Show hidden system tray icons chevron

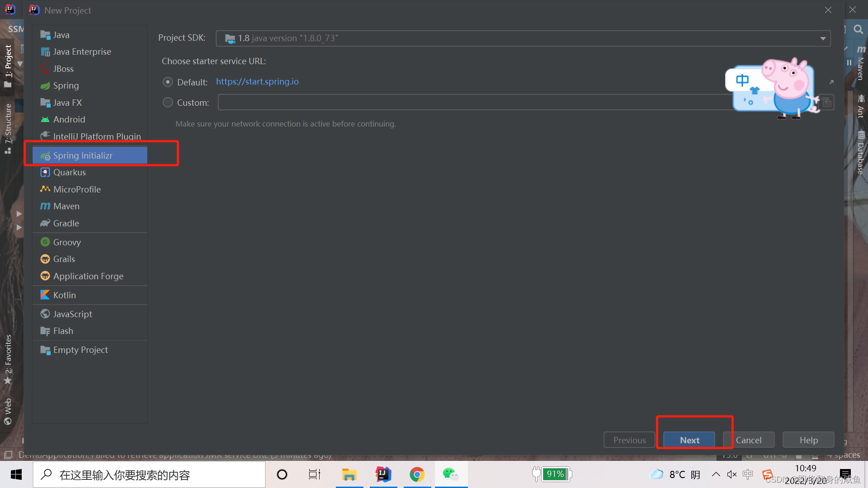tap(716, 474)
